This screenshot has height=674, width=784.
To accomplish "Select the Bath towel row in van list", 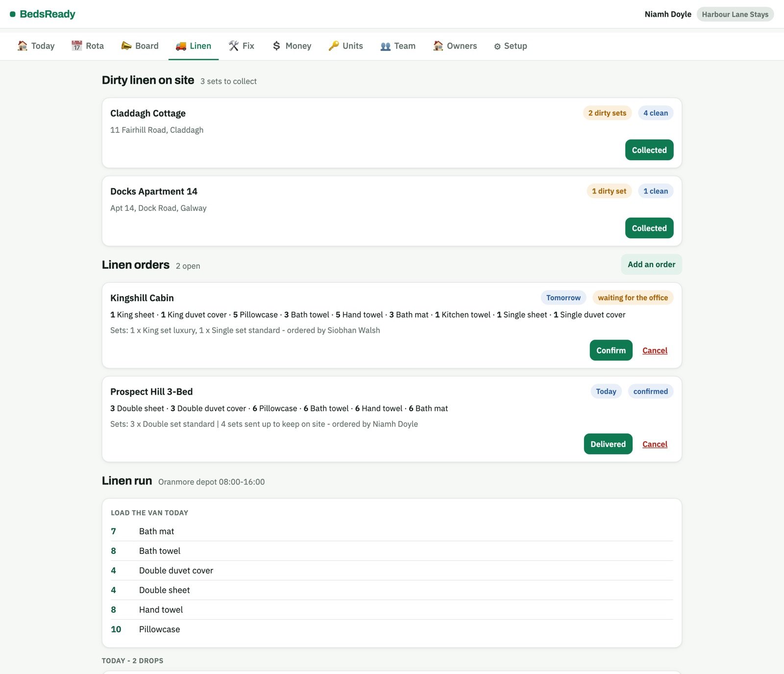I will 392,551.
